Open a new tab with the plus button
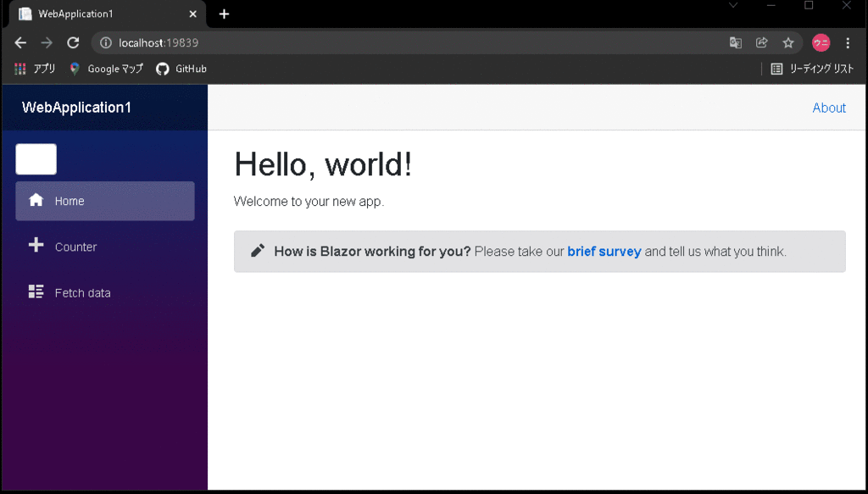 (223, 14)
